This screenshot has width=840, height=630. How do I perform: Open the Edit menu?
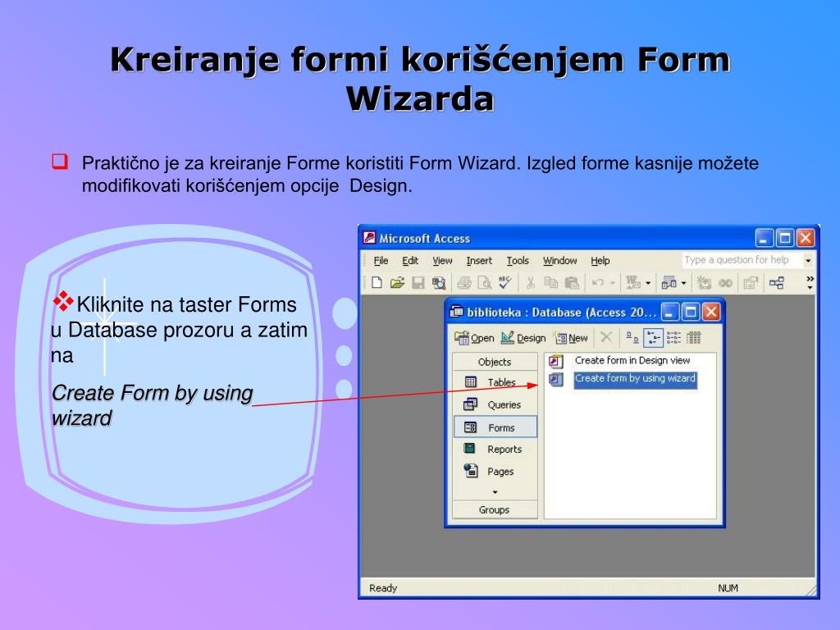(410, 260)
